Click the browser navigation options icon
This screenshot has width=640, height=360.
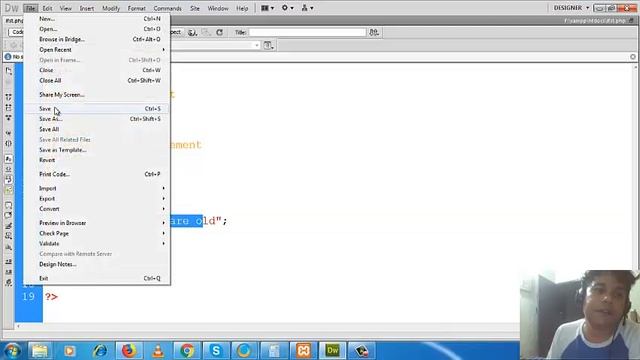click(269, 45)
